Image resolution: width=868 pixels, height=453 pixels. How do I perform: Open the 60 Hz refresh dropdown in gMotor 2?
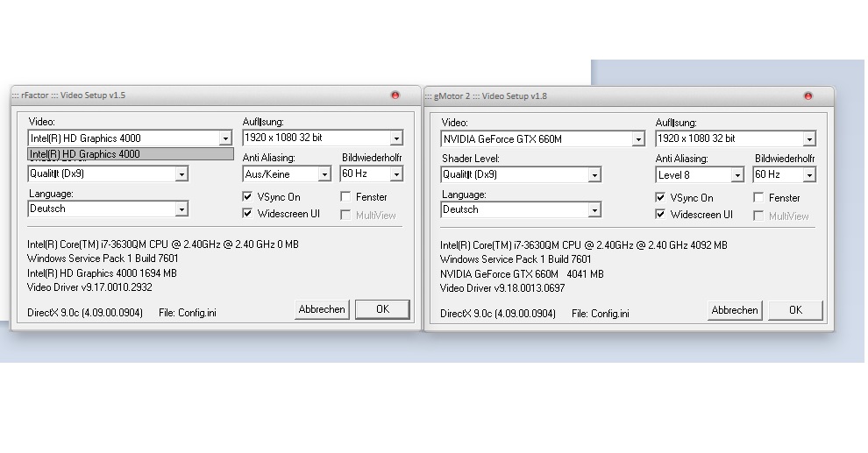pos(808,175)
